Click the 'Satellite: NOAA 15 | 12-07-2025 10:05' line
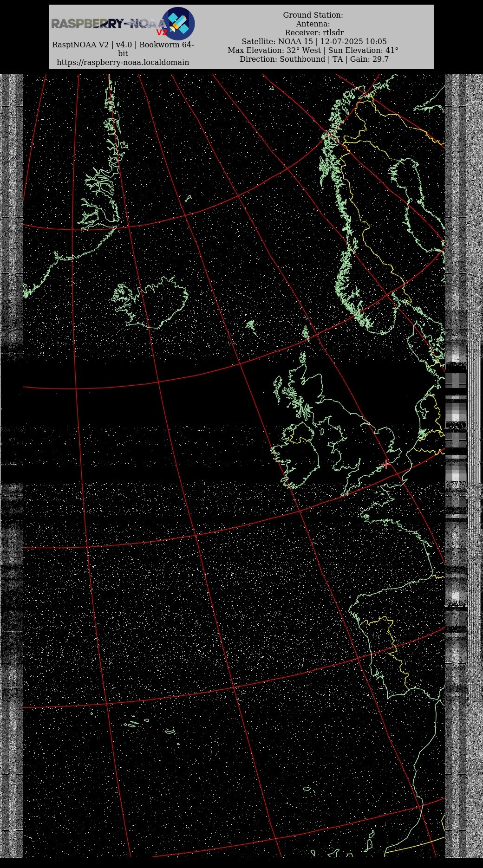Screen dimensions: 483x868 (x=314, y=42)
